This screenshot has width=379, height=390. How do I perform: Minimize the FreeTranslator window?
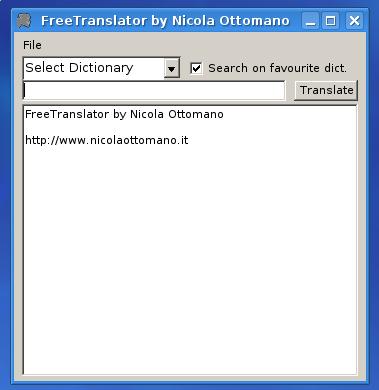point(310,21)
